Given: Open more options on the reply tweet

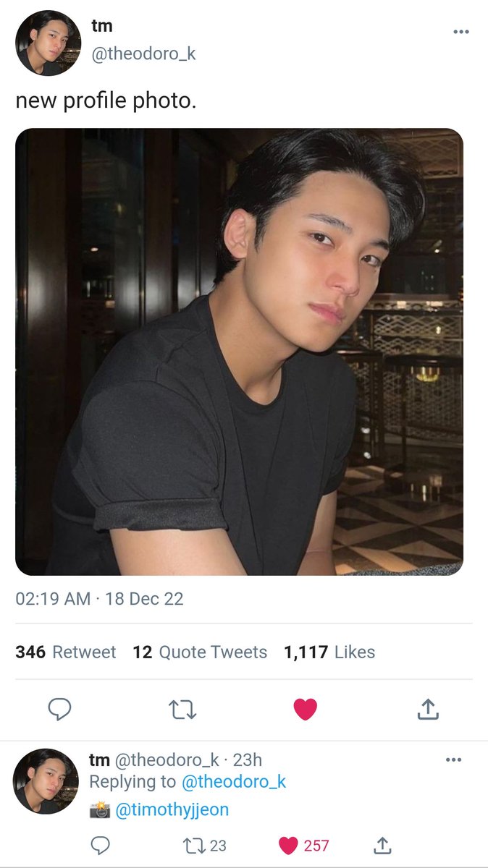Looking at the screenshot, I should 453,759.
